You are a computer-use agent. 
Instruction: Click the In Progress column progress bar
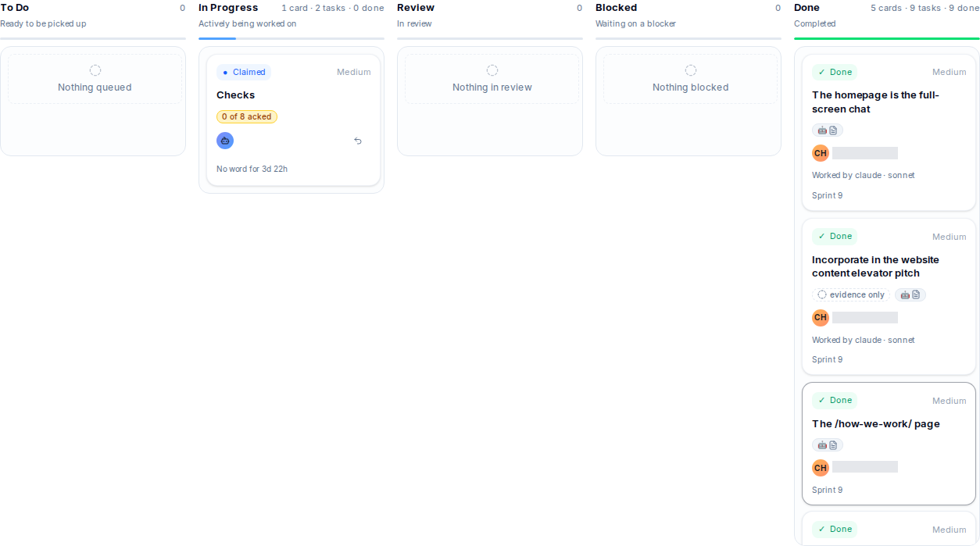[x=291, y=38]
